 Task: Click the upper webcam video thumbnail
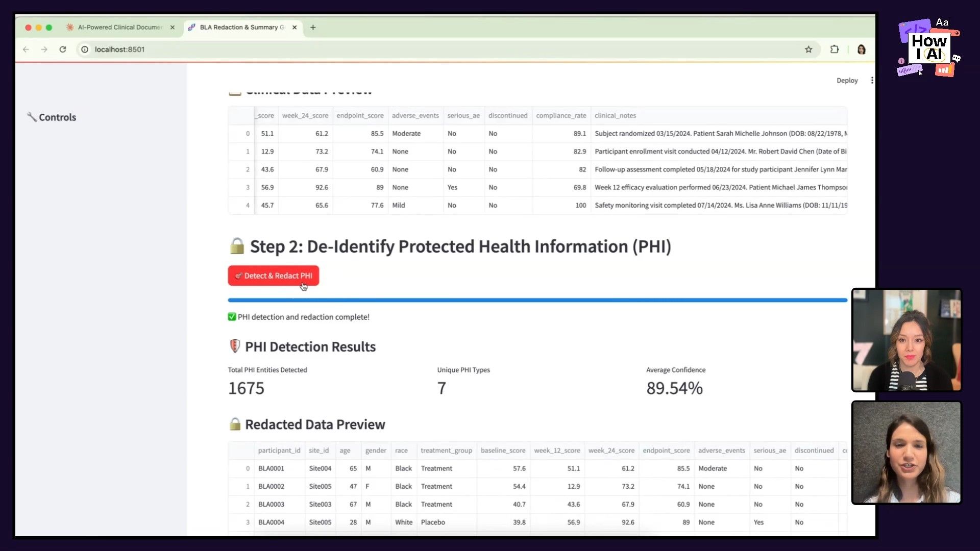(906, 340)
